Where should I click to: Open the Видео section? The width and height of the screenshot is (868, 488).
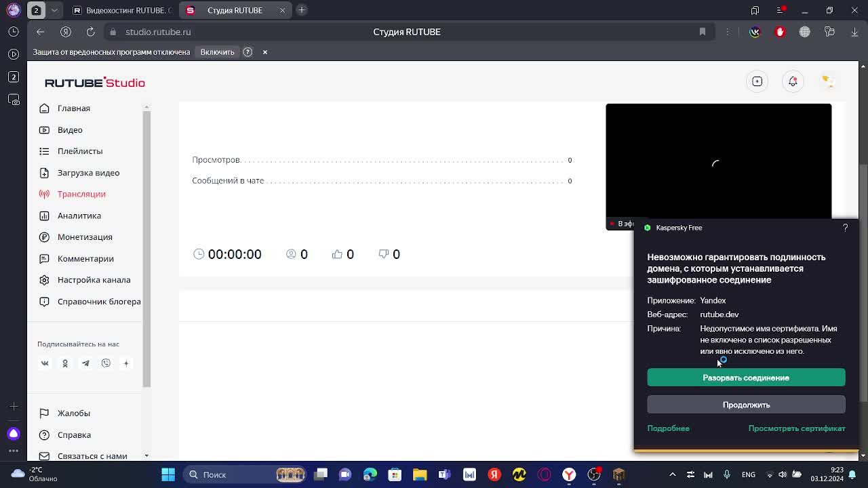[70, 129]
